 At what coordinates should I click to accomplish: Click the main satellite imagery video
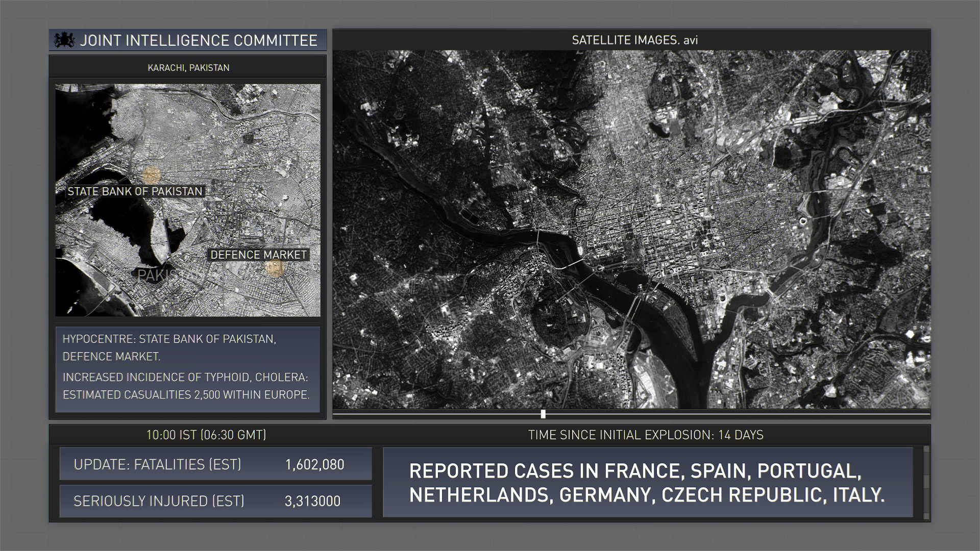(631, 229)
